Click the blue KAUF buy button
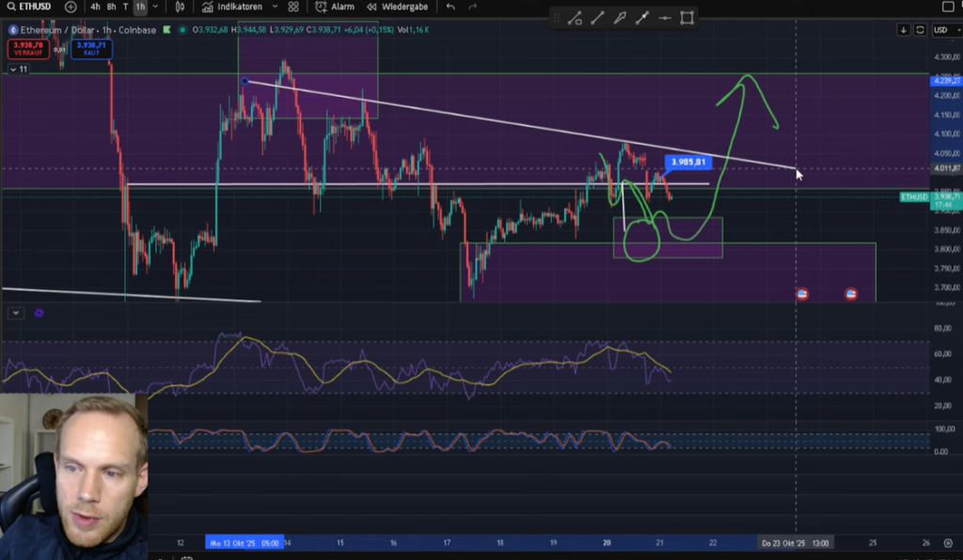963x560 pixels. [x=91, y=47]
